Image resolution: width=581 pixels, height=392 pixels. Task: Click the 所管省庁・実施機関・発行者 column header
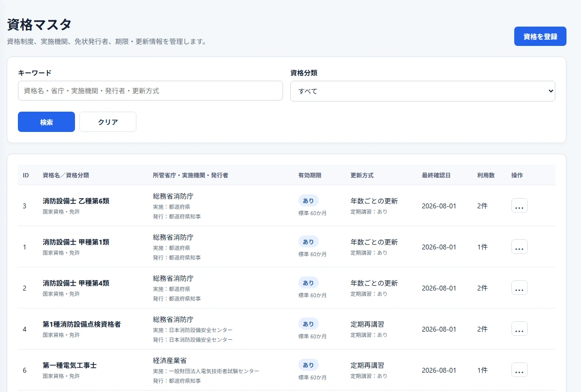[x=191, y=175]
